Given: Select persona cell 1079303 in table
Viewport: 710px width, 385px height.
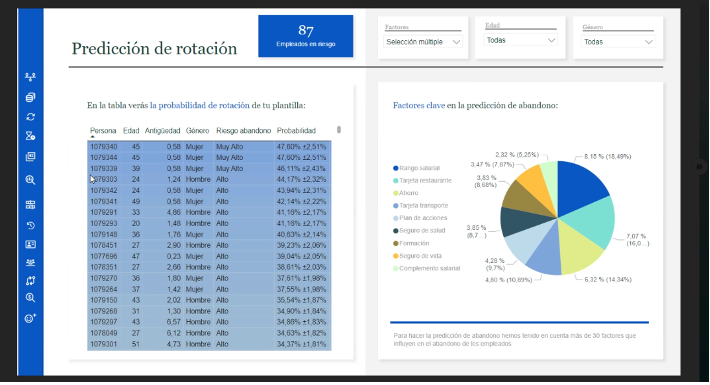Looking at the screenshot, I should (103, 179).
